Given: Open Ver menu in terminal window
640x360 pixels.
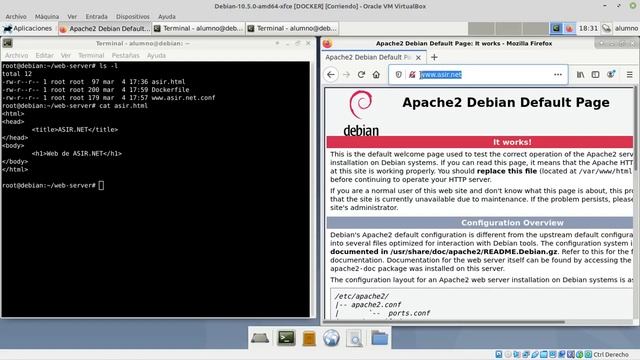Looking at the screenshot, I should [x=66, y=56].
